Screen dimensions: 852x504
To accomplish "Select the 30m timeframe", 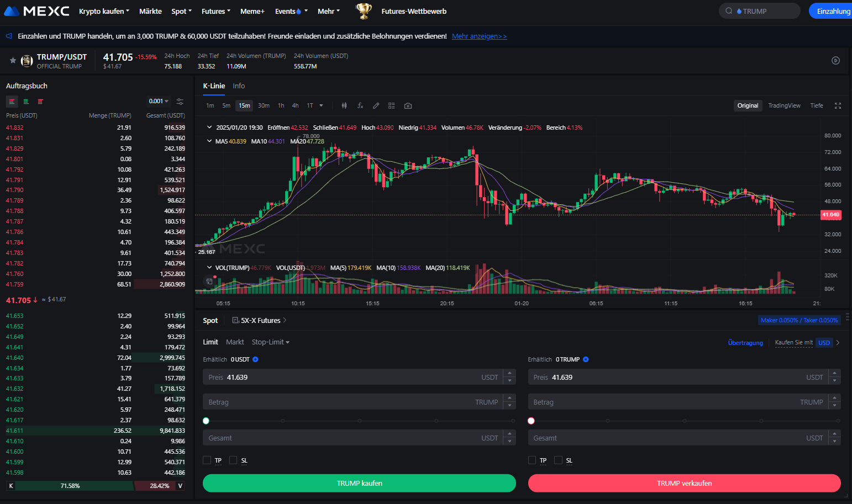I will pyautogui.click(x=264, y=105).
